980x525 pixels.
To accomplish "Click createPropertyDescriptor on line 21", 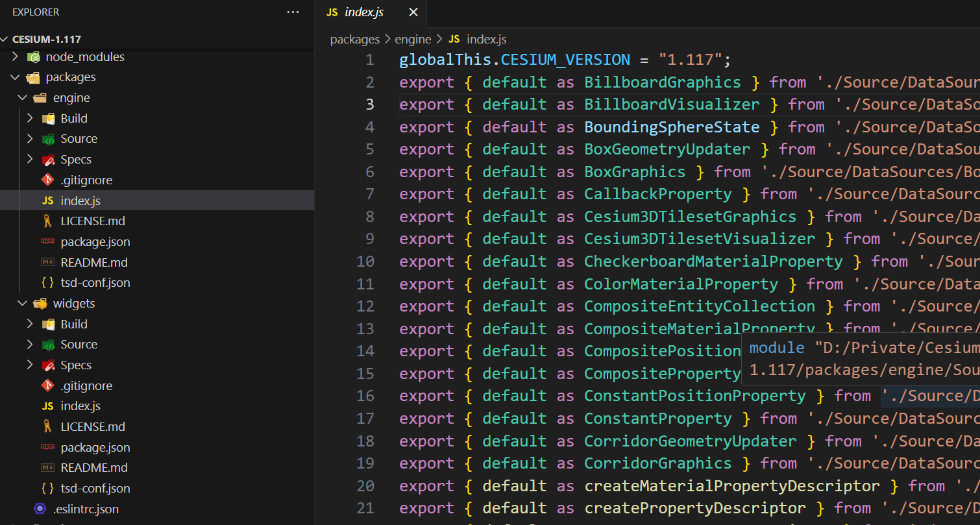I will [x=695, y=508].
